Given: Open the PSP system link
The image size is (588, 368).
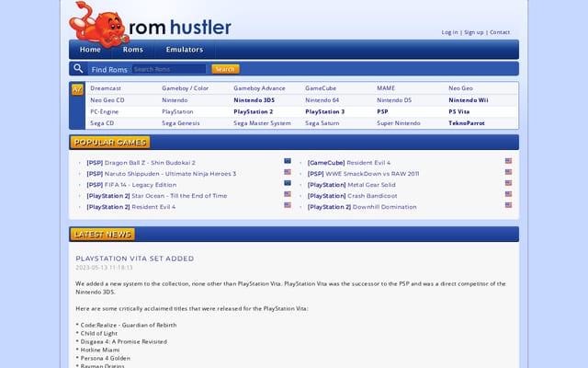Looking at the screenshot, I should point(382,112).
